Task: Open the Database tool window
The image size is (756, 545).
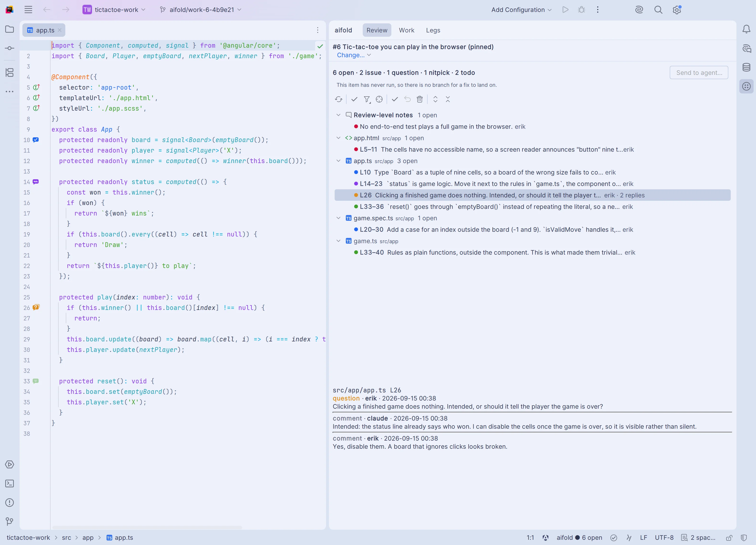Action: pos(746,67)
